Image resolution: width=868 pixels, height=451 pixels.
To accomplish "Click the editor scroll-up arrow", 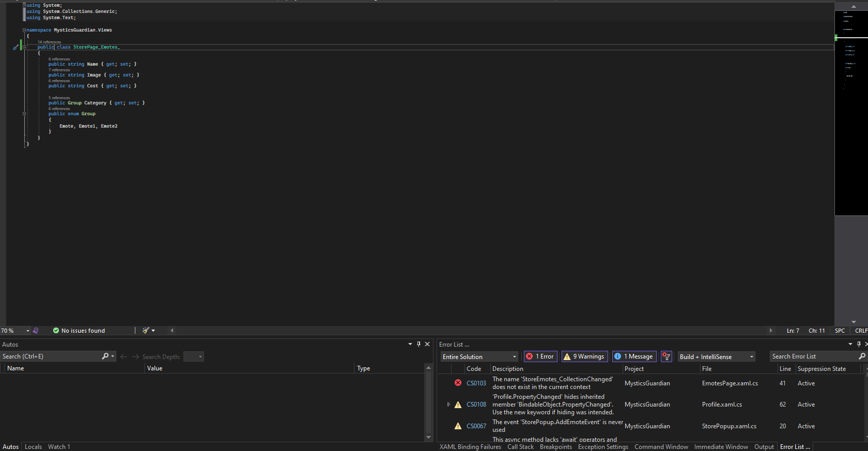I will point(854,6).
